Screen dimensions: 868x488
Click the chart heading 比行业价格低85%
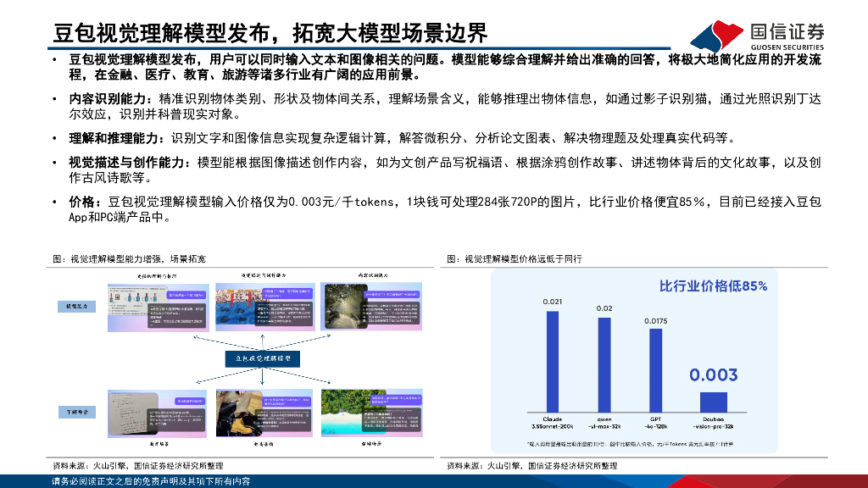(x=713, y=286)
